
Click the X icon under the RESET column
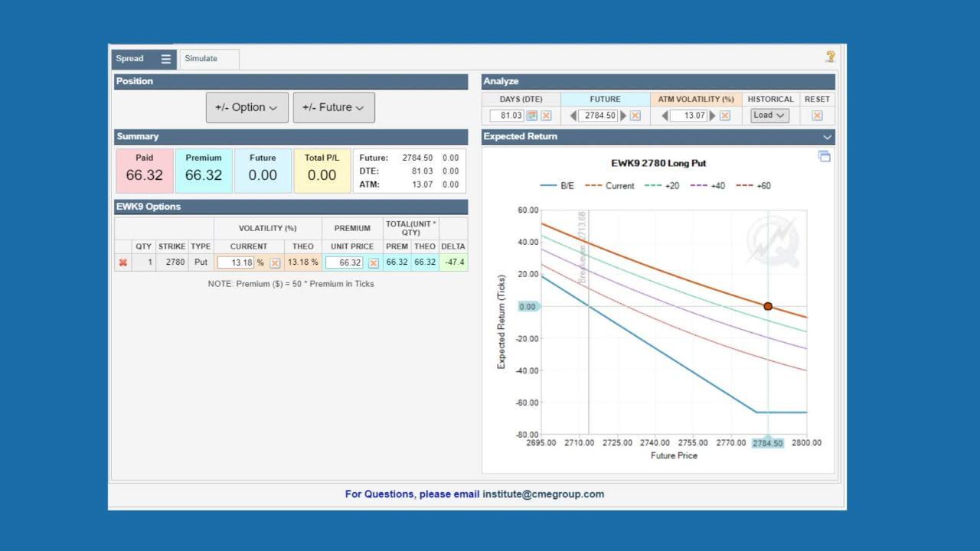[x=817, y=116]
